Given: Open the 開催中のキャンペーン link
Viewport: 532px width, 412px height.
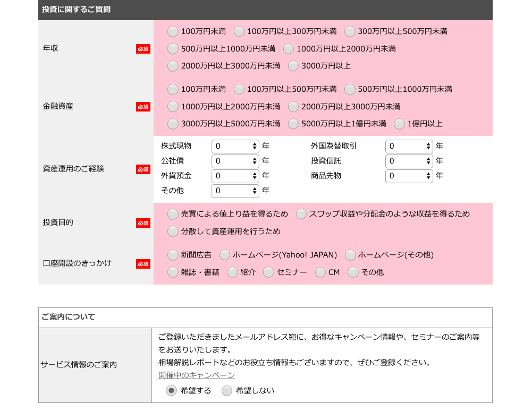Looking at the screenshot, I should pyautogui.click(x=197, y=375).
